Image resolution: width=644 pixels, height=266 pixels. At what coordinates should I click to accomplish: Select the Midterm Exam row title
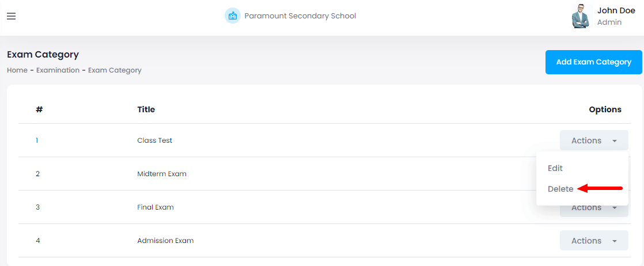click(x=162, y=174)
